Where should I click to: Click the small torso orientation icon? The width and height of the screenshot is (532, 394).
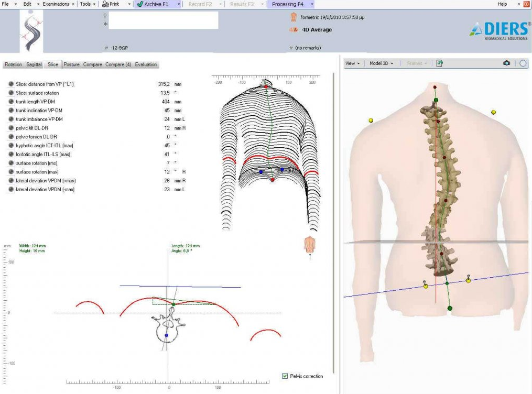310,244
